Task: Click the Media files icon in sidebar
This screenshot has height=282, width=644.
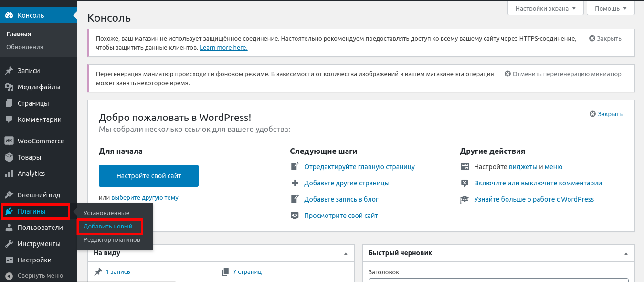Action: pos(9,87)
